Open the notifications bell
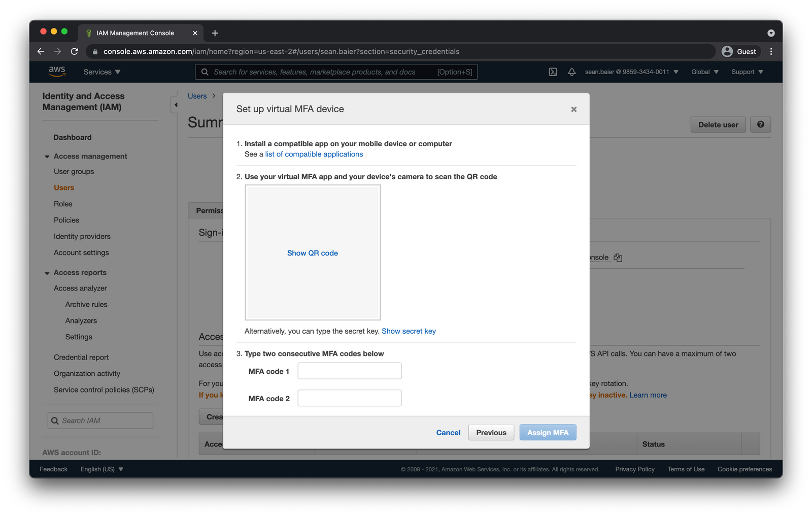 click(x=571, y=72)
